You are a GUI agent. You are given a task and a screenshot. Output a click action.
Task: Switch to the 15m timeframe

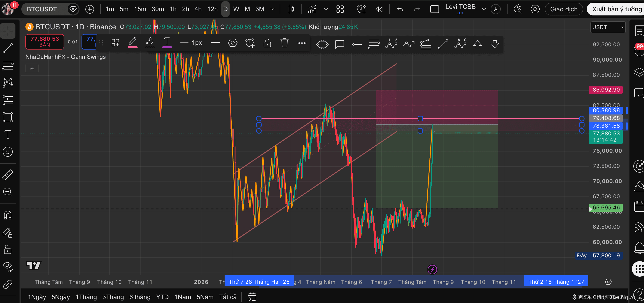click(x=140, y=9)
